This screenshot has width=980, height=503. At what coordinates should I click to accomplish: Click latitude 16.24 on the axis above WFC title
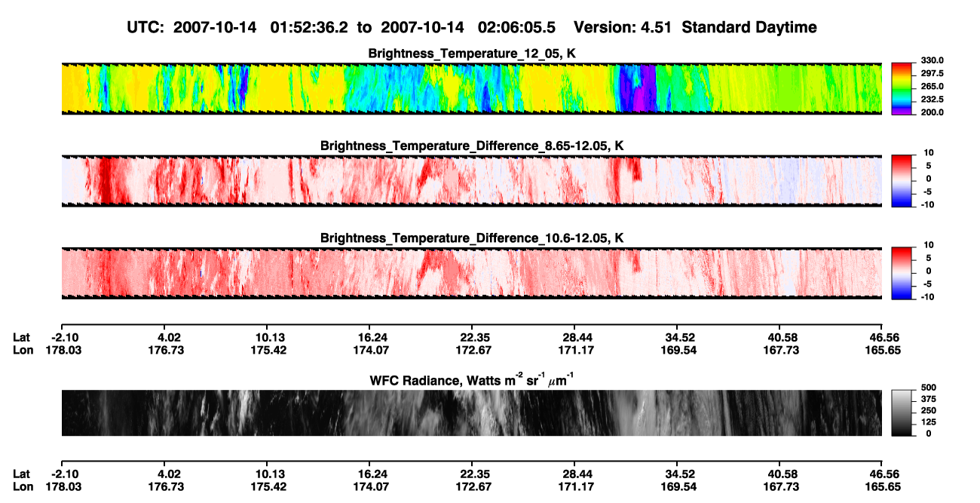click(369, 338)
